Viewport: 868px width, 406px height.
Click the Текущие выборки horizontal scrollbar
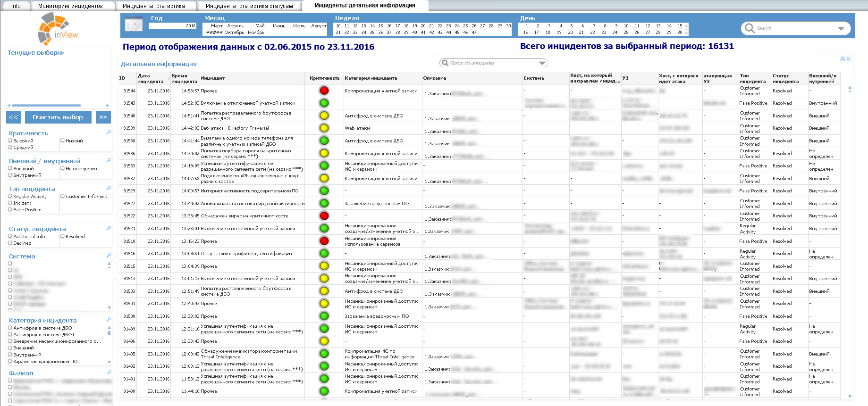[x=46, y=106]
